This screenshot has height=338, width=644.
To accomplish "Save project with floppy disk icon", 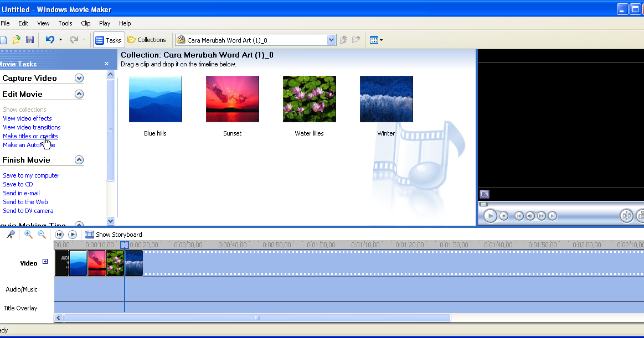I will tap(29, 40).
